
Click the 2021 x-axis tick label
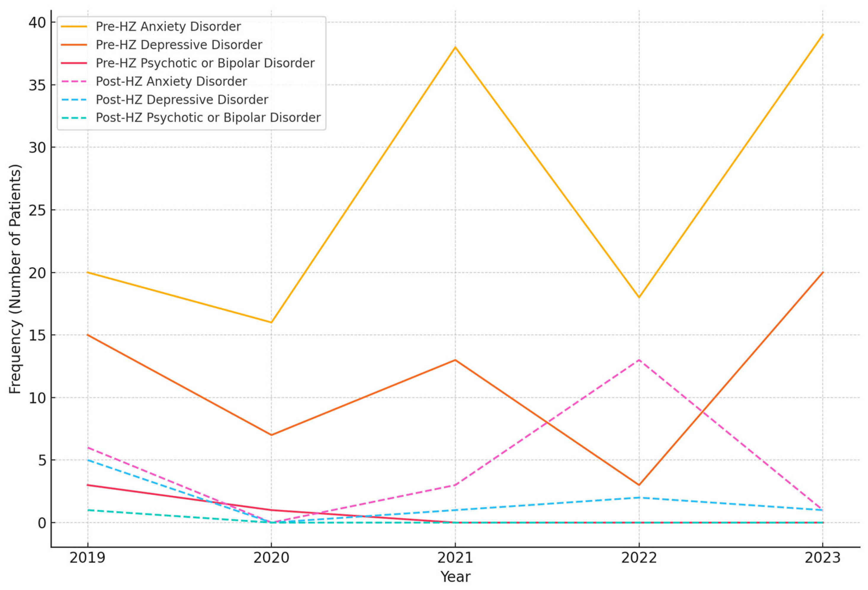455,558
